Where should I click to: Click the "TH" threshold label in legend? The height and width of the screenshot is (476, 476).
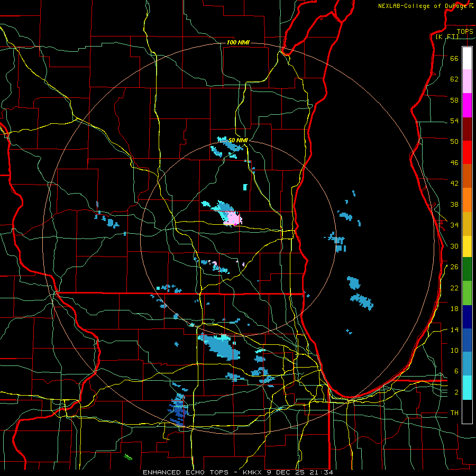point(454,413)
